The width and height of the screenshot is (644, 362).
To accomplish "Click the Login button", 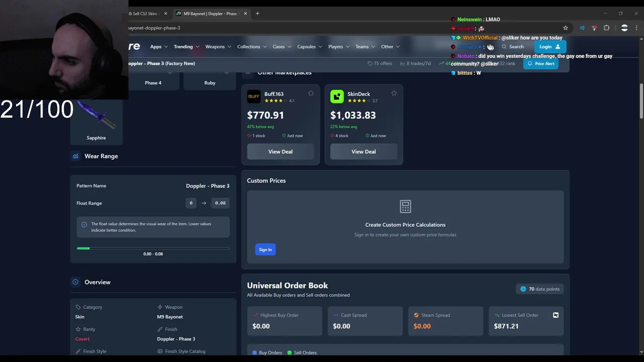I will coord(549,47).
